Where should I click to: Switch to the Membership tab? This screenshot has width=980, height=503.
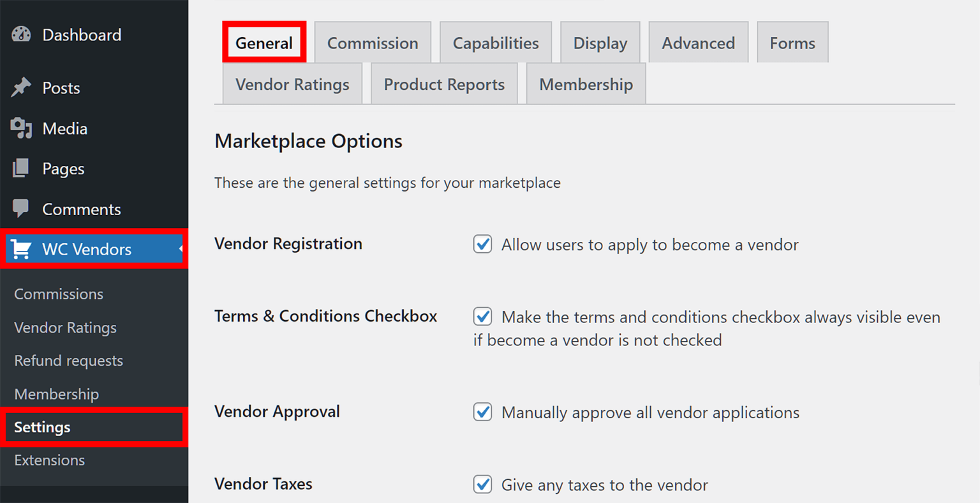pos(585,84)
